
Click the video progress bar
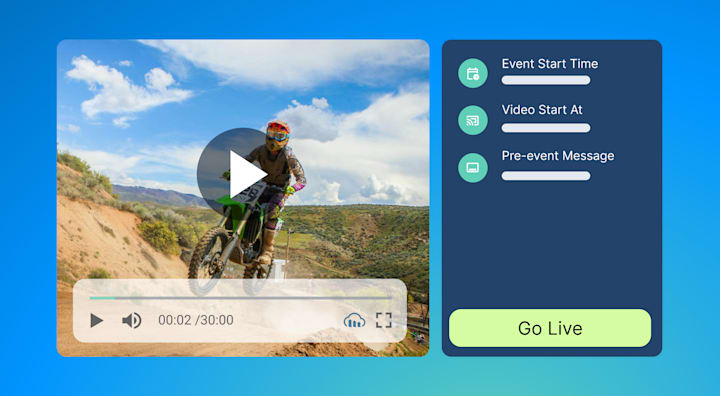[241, 298]
